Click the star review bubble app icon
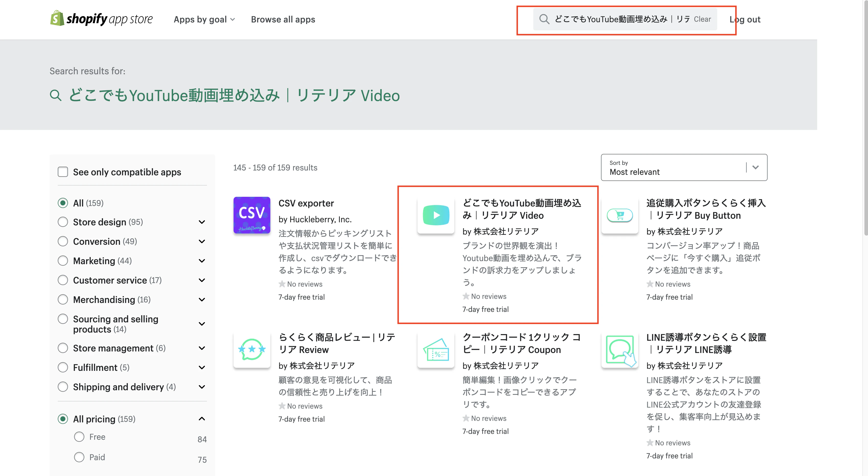 252,349
